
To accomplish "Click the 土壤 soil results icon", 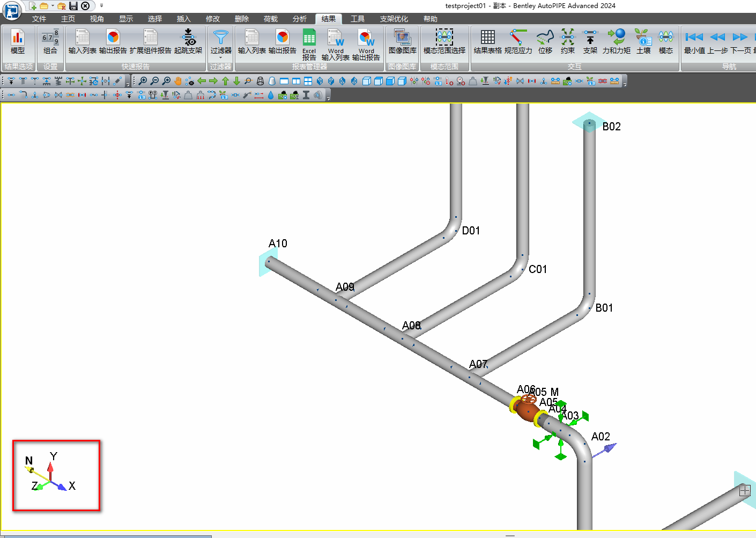I will point(643,42).
